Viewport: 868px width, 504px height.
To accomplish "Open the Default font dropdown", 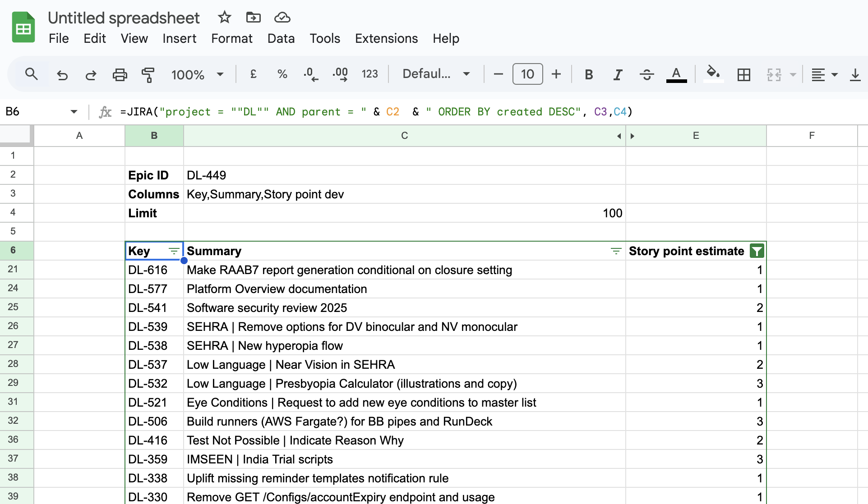I will (x=436, y=74).
